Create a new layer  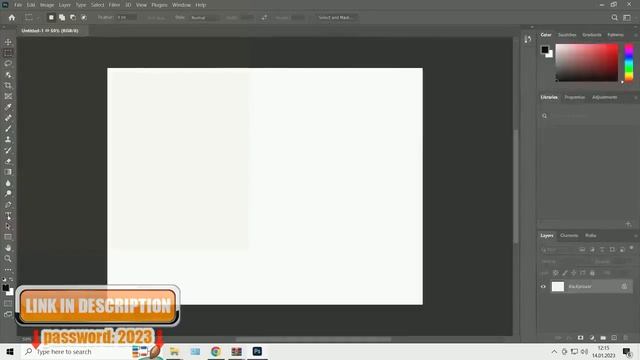click(614, 338)
